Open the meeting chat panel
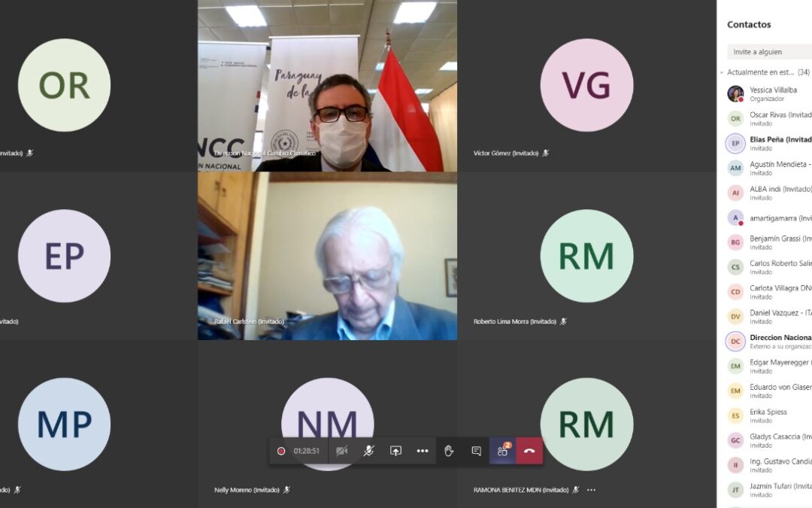This screenshot has height=508, width=812. click(x=476, y=451)
